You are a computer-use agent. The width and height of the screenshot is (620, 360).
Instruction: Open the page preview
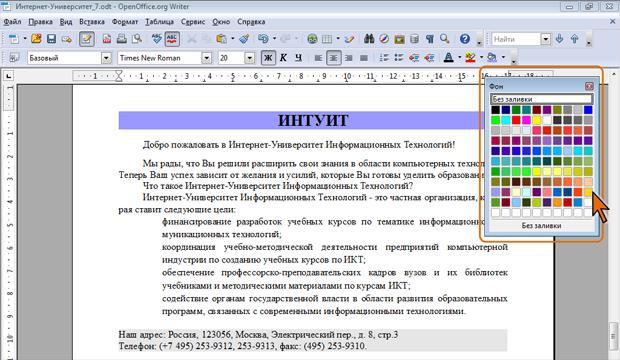(x=137, y=39)
